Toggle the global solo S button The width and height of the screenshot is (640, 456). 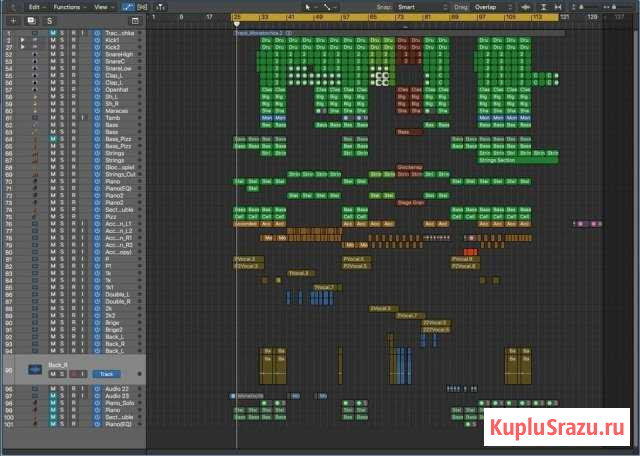[x=49, y=21]
